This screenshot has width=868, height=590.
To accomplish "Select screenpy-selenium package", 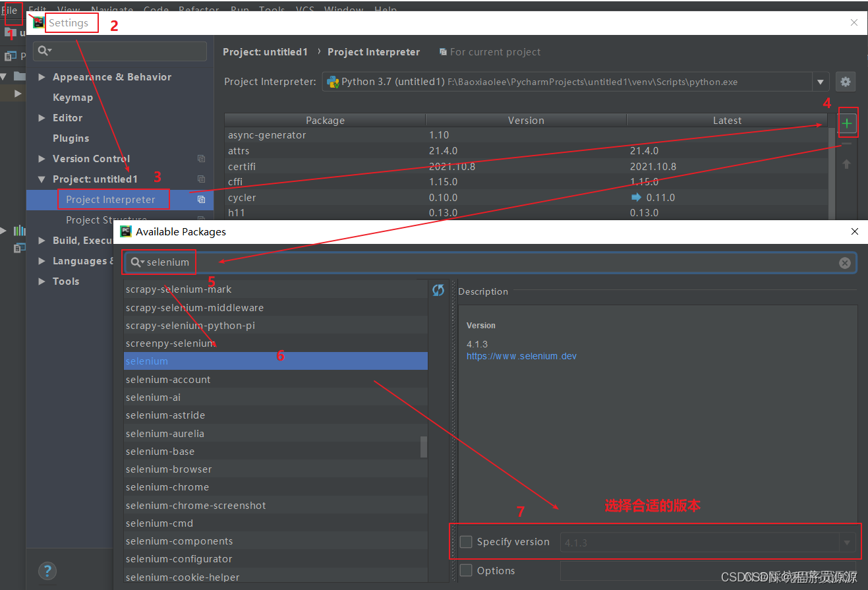I will coord(275,343).
